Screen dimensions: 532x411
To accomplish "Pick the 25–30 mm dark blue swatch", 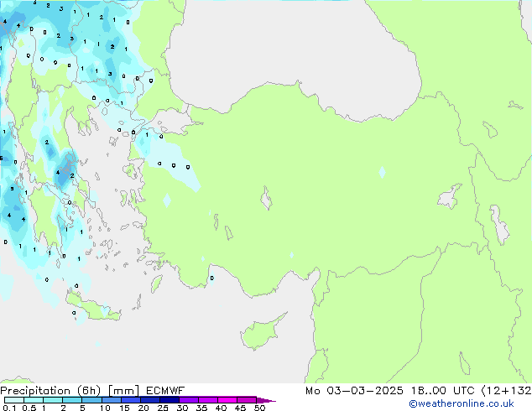I will click(x=170, y=400).
